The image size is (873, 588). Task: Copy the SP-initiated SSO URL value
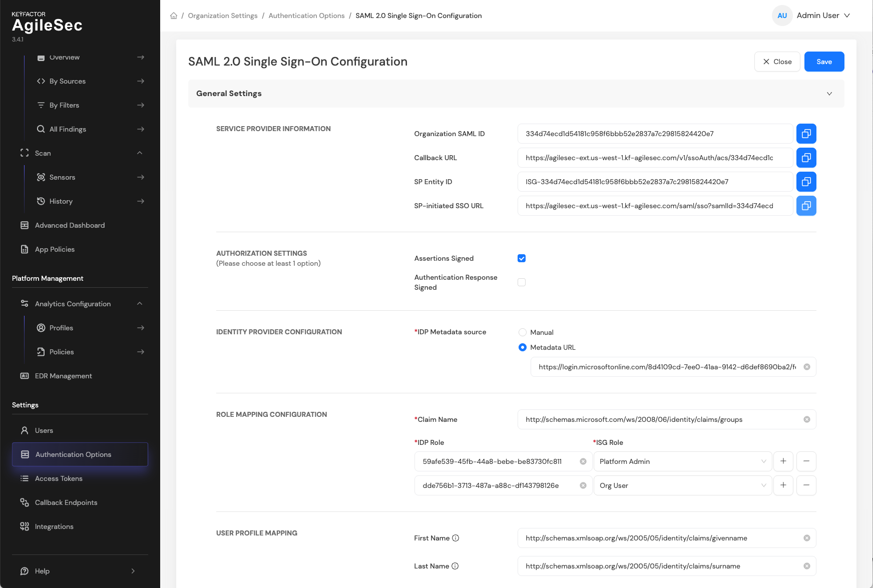806,206
